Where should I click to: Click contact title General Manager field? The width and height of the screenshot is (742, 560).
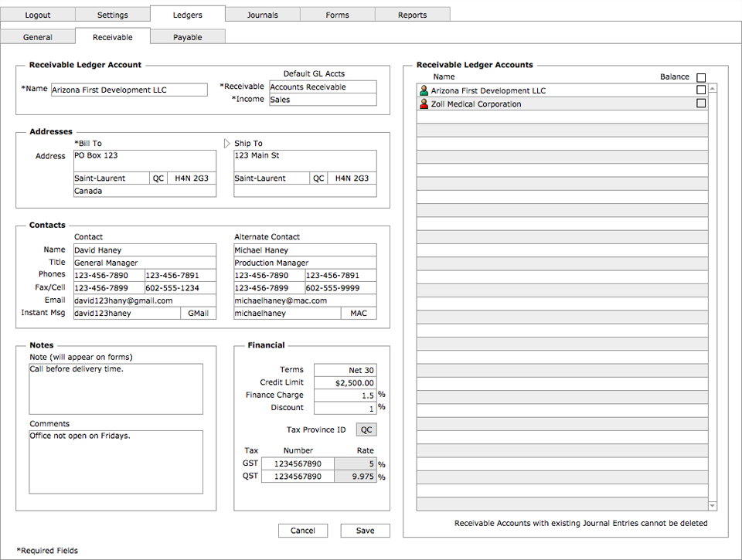(145, 263)
